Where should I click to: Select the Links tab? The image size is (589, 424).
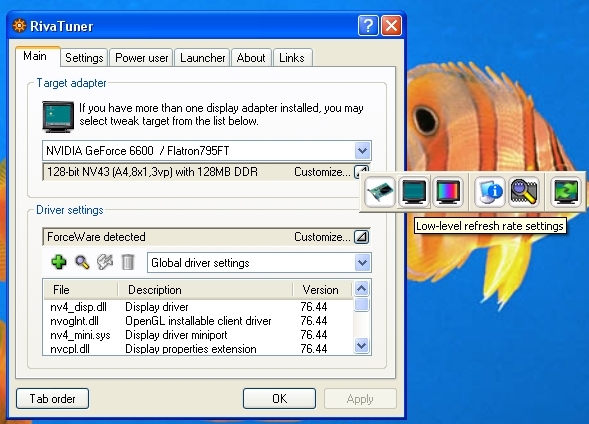[x=292, y=58]
